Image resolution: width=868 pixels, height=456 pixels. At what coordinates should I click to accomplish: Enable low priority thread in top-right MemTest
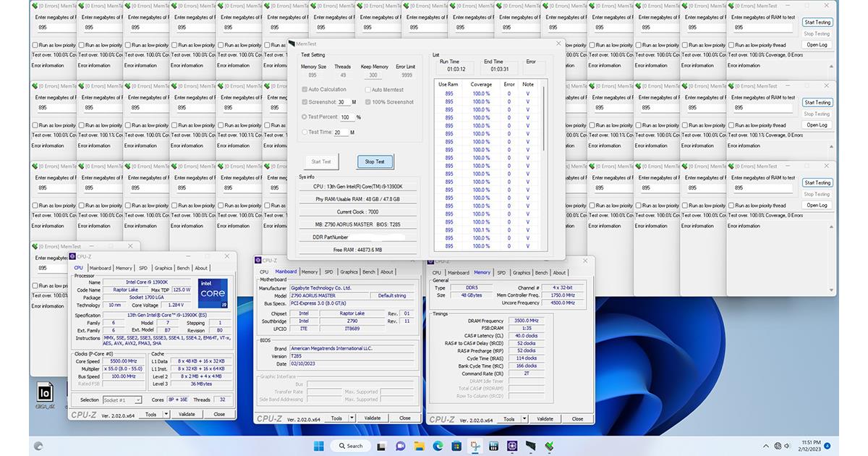[732, 45]
